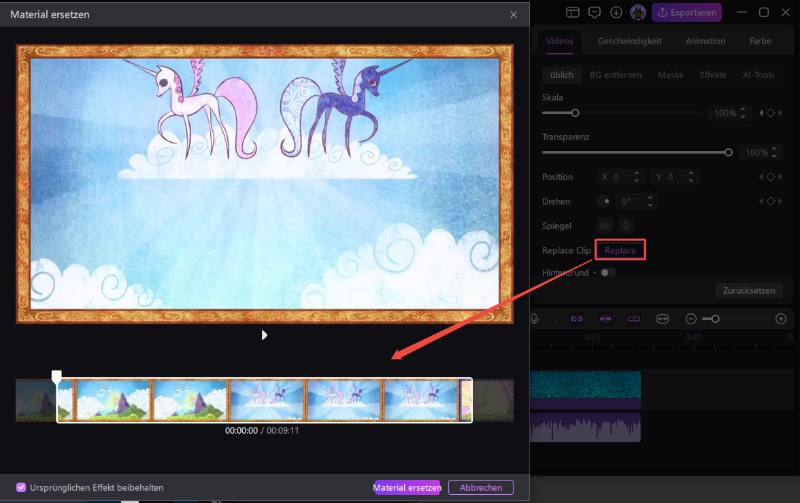Click the Zurücksetzen button
Image resolution: width=800 pixels, height=503 pixels.
(x=748, y=290)
